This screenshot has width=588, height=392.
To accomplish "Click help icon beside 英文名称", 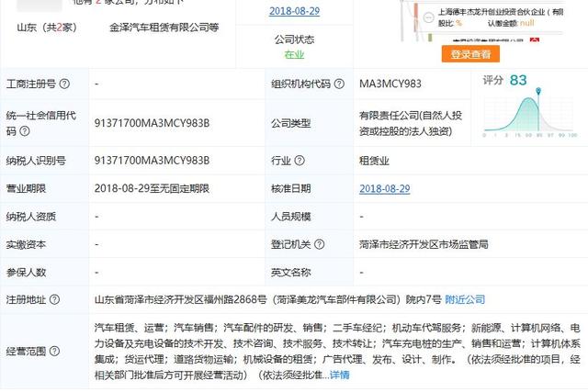I will point(316,273).
